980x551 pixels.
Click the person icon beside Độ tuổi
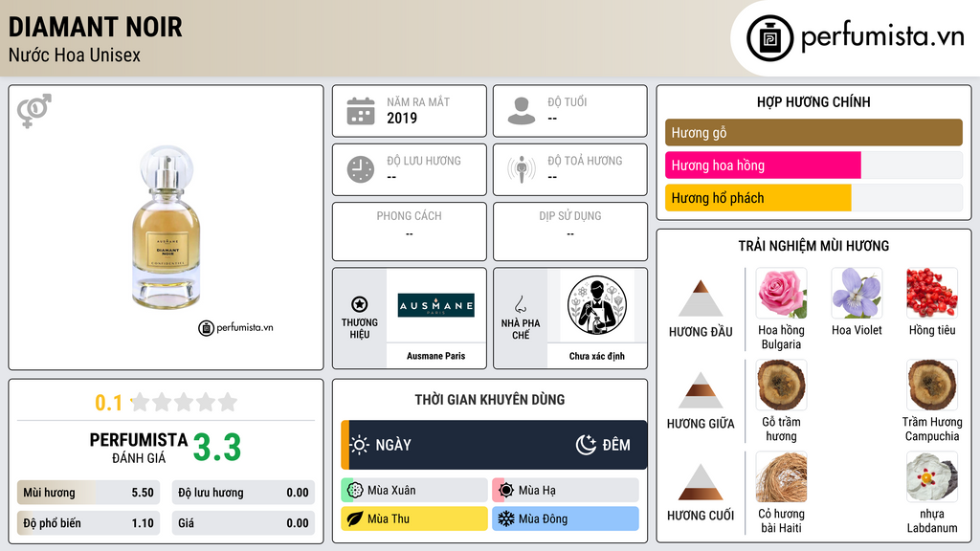(522, 111)
